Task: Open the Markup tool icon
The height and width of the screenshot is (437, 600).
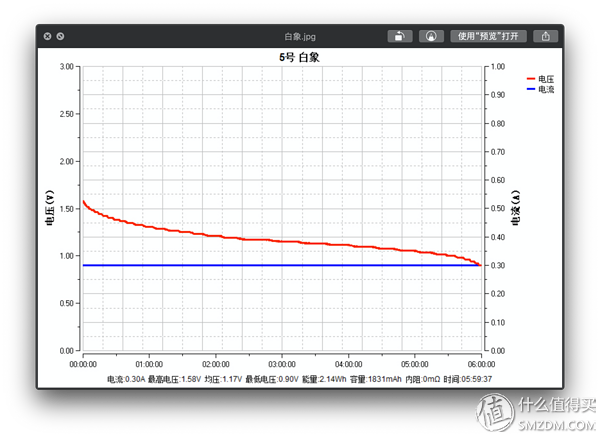Action: click(x=431, y=36)
